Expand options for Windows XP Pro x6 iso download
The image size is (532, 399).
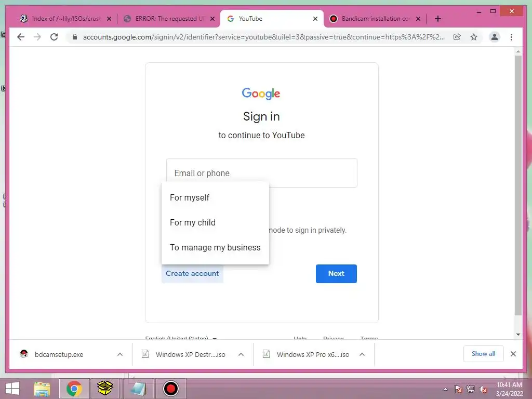click(x=362, y=354)
